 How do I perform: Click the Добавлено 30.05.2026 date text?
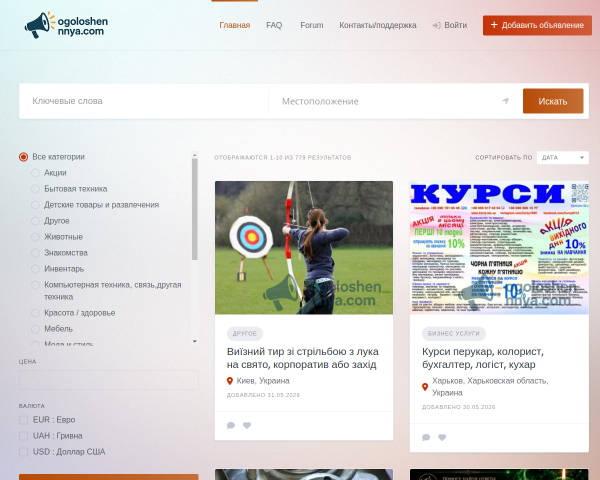(x=459, y=407)
